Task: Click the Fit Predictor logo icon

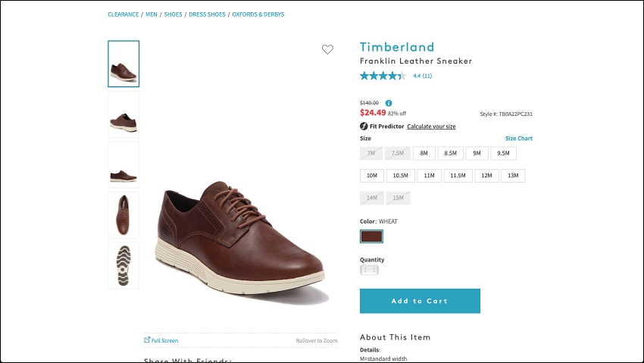Action: click(x=364, y=126)
